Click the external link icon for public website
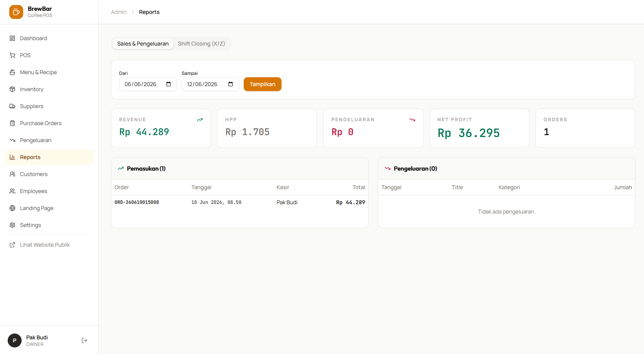Image resolution: width=644 pixels, height=354 pixels. tap(12, 245)
